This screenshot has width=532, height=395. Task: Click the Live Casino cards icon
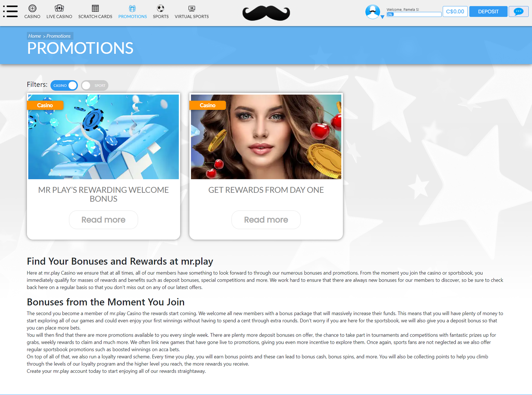click(x=59, y=8)
